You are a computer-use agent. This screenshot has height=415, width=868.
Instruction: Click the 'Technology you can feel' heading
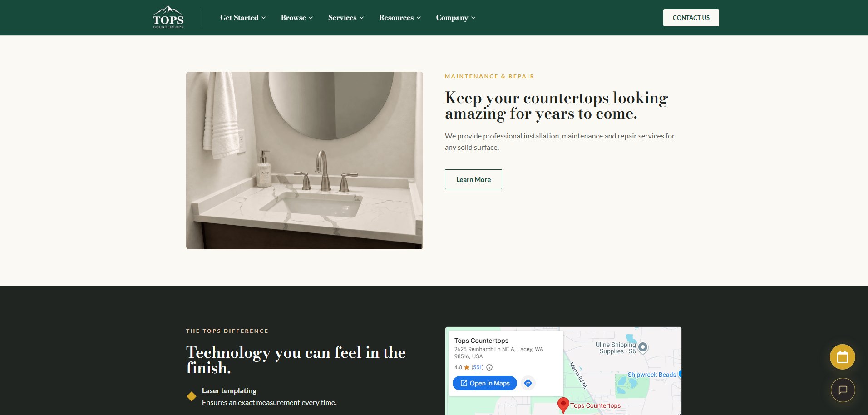coord(296,360)
